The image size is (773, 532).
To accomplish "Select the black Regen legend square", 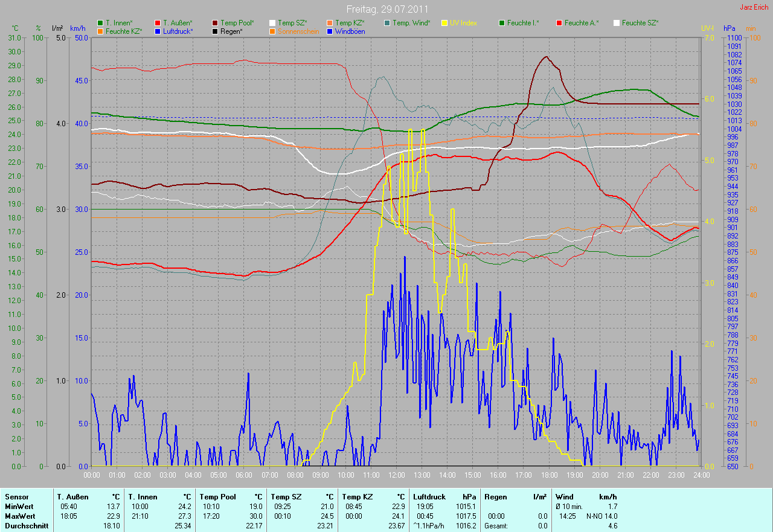I will pos(216,31).
